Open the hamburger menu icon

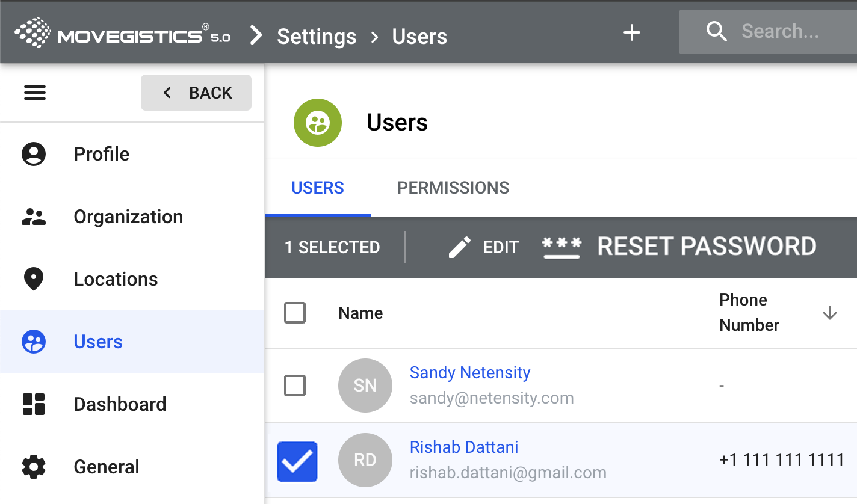click(x=35, y=93)
